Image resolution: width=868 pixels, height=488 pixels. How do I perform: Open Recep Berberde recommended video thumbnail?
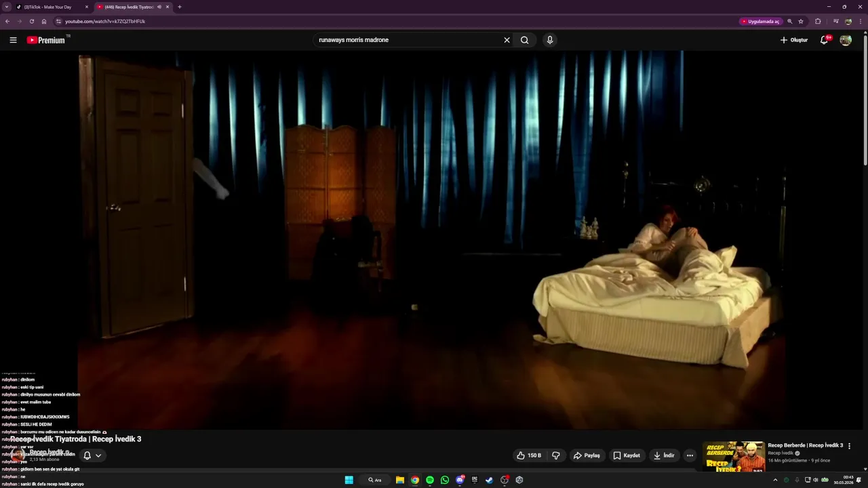click(734, 457)
